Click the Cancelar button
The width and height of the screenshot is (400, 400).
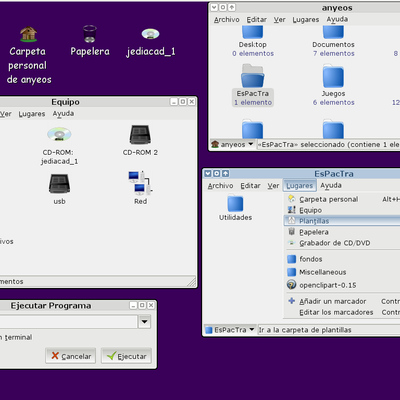point(71,356)
